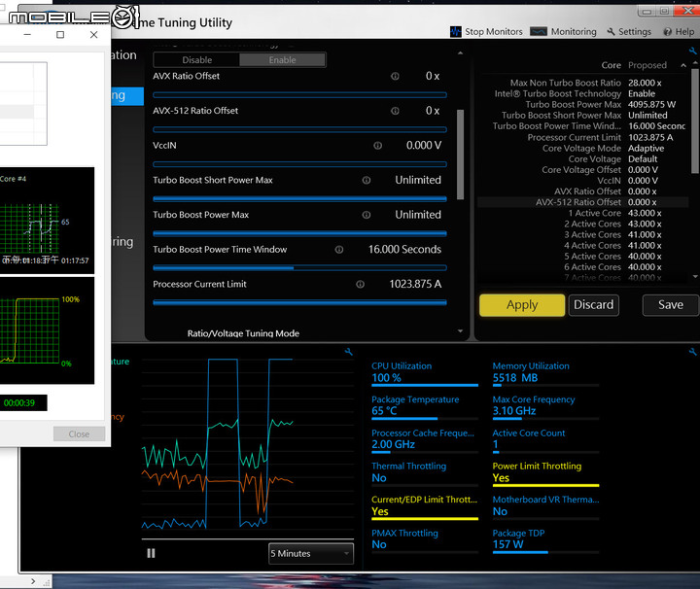Open Settings with the wrench icon
The width and height of the screenshot is (700, 589).
(x=629, y=32)
